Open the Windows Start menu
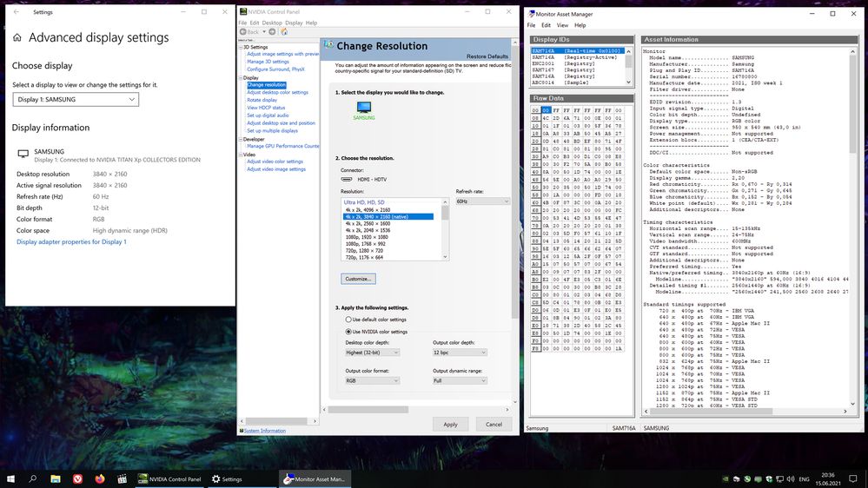The width and height of the screenshot is (868, 488). coord(10,479)
